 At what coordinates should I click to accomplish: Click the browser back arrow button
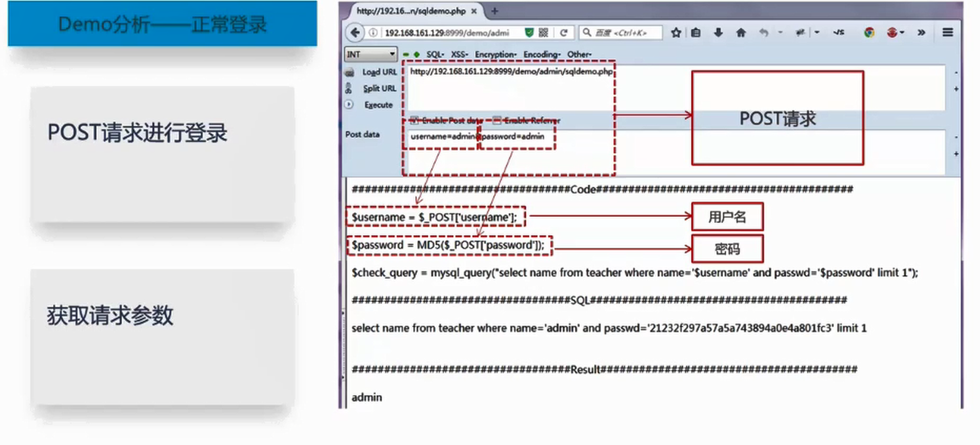pyautogui.click(x=355, y=33)
